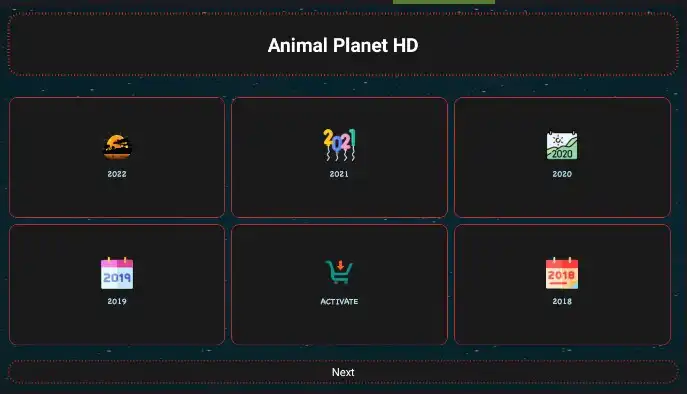Go to the Next page
The image size is (687, 394).
point(343,372)
